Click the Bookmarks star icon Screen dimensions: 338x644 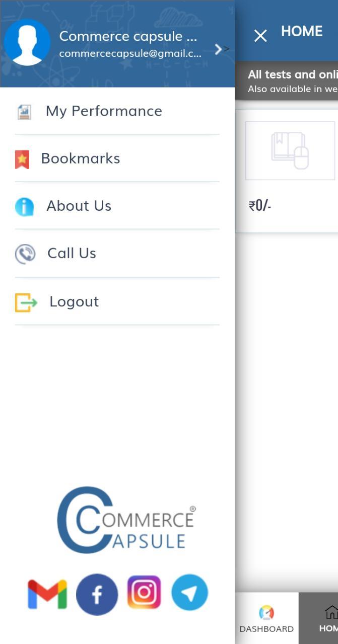(x=22, y=159)
